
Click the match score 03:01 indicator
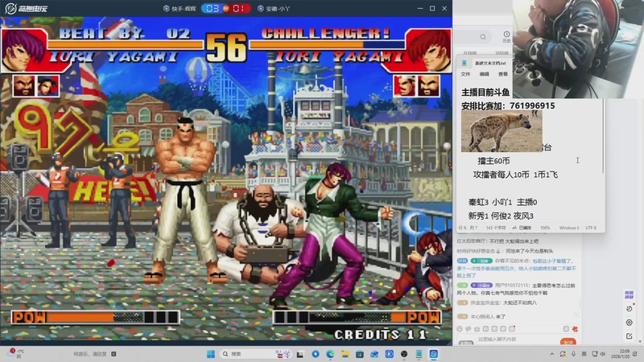226,8
